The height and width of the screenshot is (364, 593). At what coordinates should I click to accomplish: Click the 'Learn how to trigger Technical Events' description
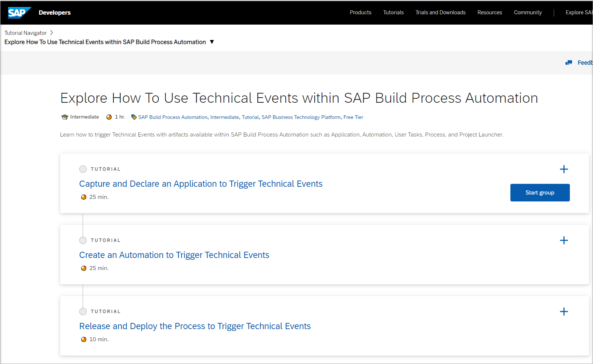coord(282,135)
